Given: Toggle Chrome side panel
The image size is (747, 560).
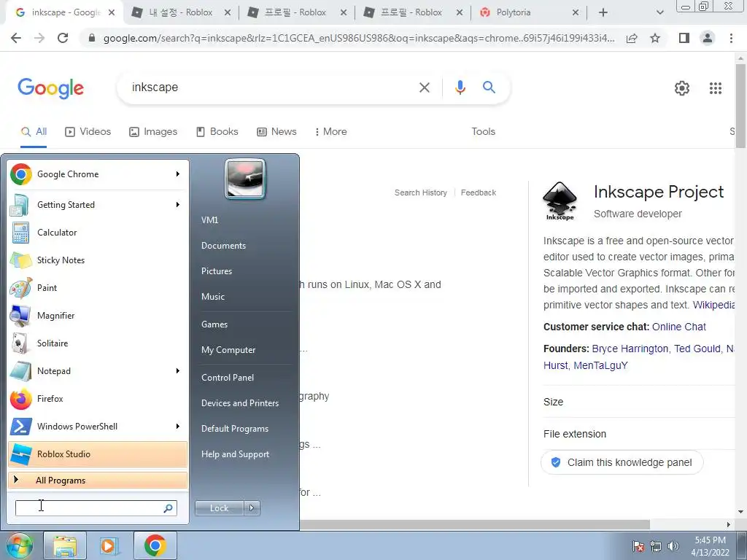Looking at the screenshot, I should pos(684,38).
